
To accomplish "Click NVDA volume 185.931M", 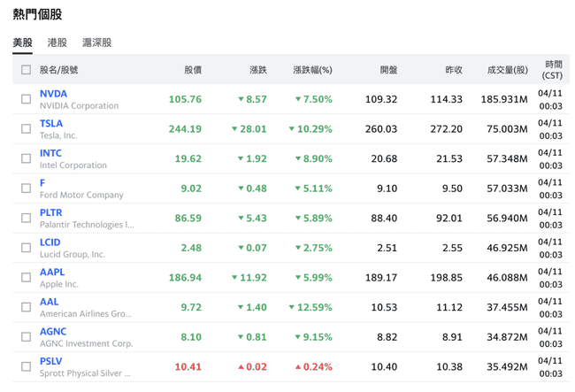I will (x=504, y=99).
